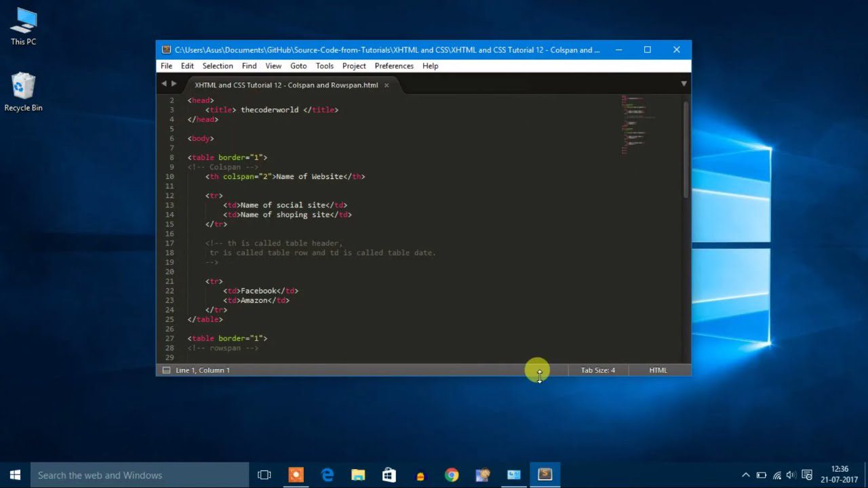Open the tab list dropdown arrow

pos(684,83)
